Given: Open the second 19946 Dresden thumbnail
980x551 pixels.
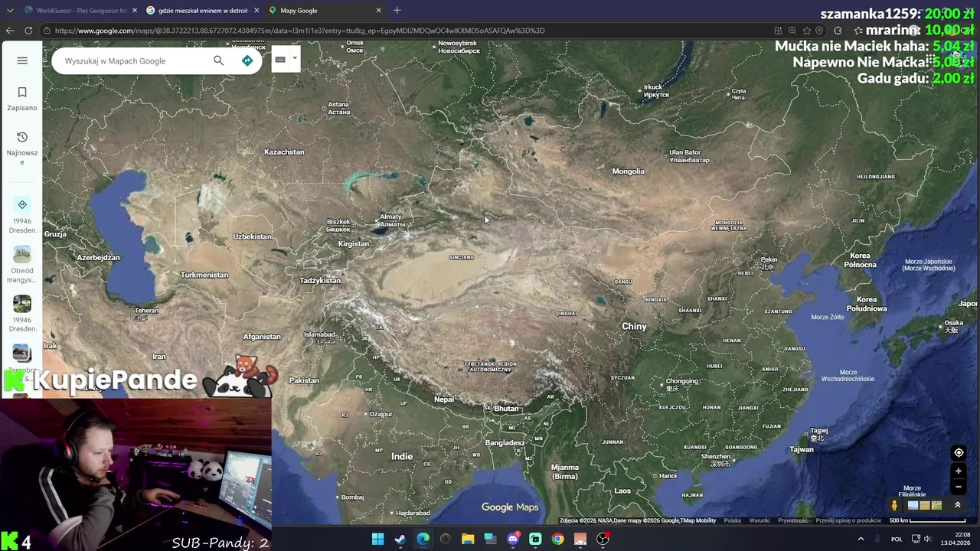Looking at the screenshot, I should click(x=22, y=314).
